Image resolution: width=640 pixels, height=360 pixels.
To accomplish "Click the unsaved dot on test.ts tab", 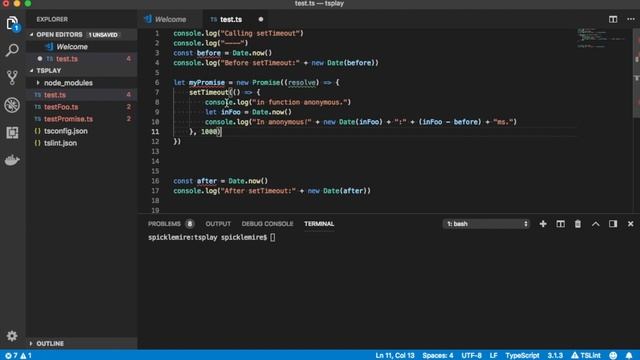I will click(x=261, y=19).
